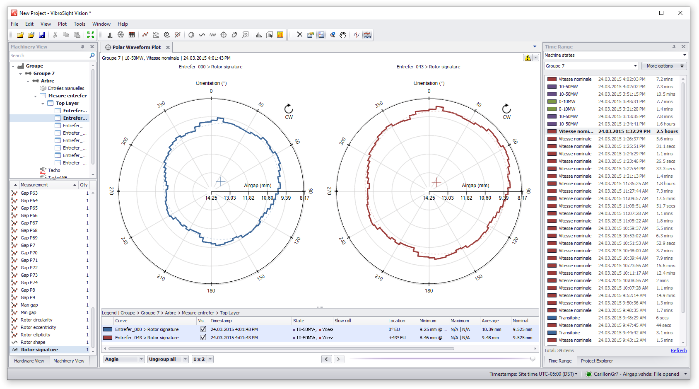Screen dimensions: 699x389
Task: Click the paste clipboard toolbar icon
Action: 77,35
